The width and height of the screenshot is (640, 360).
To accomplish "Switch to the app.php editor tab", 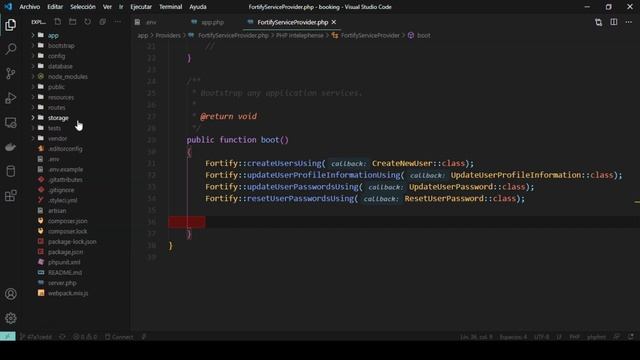I will [213, 22].
